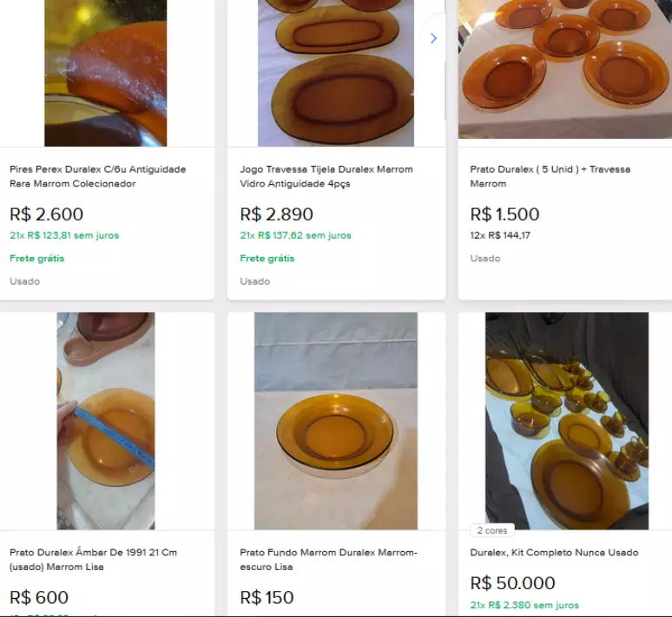Viewport: 672px width, 617px height.
Task: Click the 2 cores color badge
Action: coord(491,530)
